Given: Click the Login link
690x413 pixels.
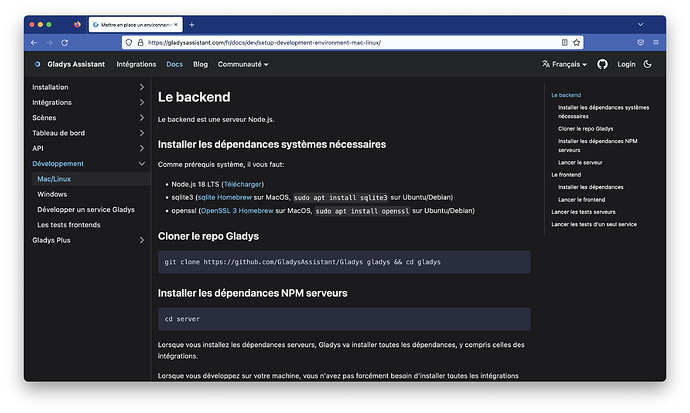Looking at the screenshot, I should tap(626, 64).
